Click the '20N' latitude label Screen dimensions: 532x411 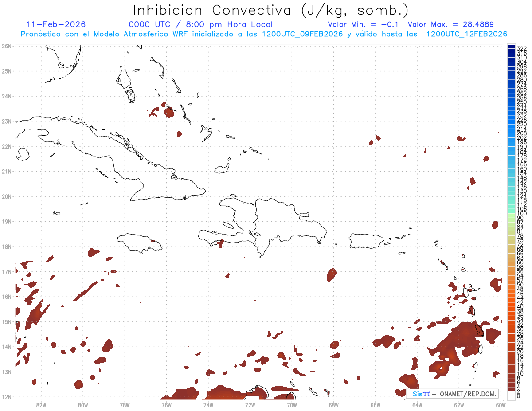(x=7, y=196)
